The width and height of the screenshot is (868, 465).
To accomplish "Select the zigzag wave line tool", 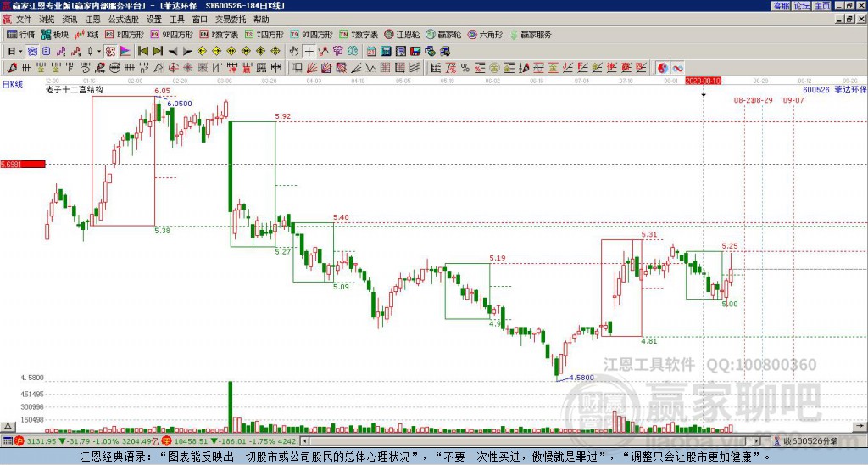I will 370,68.
